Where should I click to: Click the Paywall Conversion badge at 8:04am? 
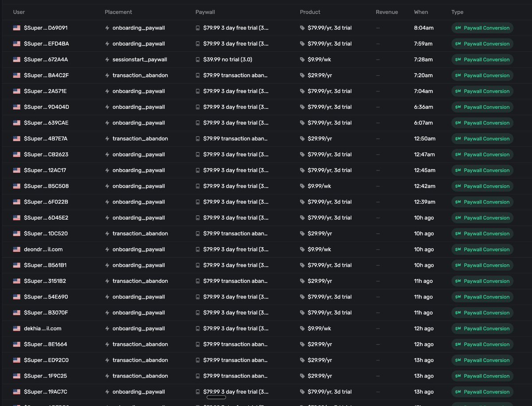(x=482, y=28)
